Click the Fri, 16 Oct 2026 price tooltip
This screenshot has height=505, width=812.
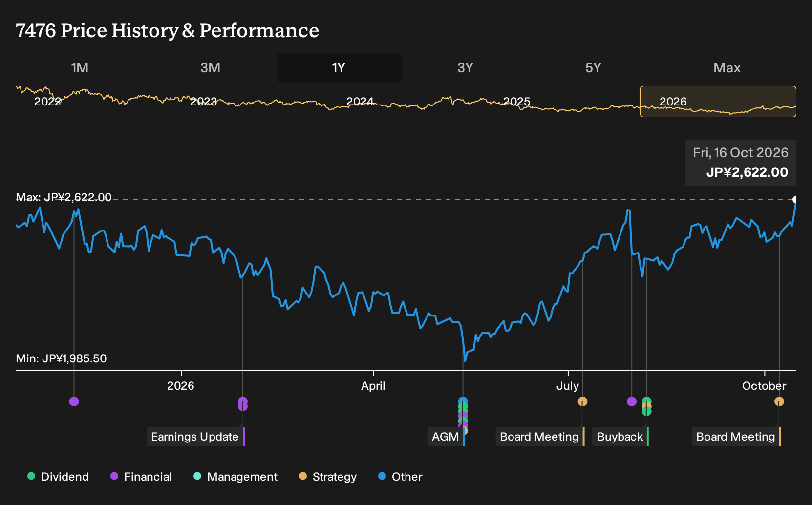(741, 163)
